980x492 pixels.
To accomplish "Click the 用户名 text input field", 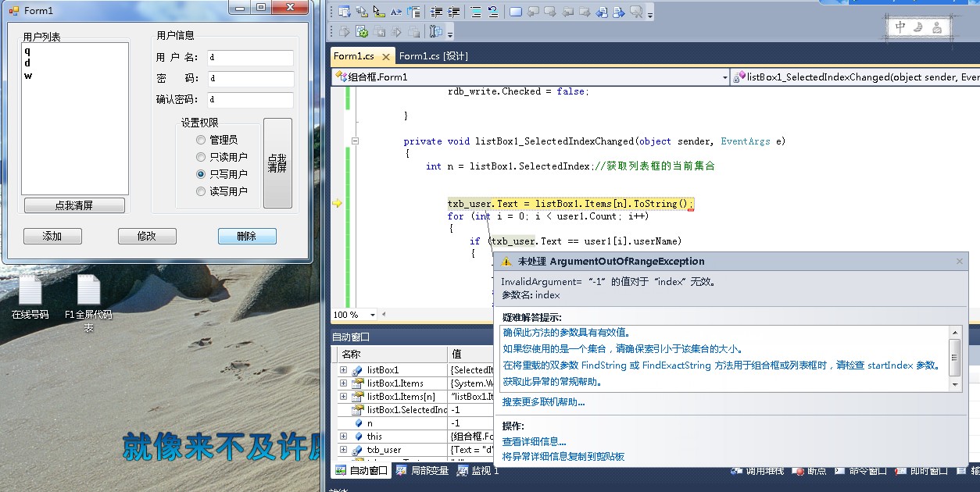I will [x=250, y=58].
